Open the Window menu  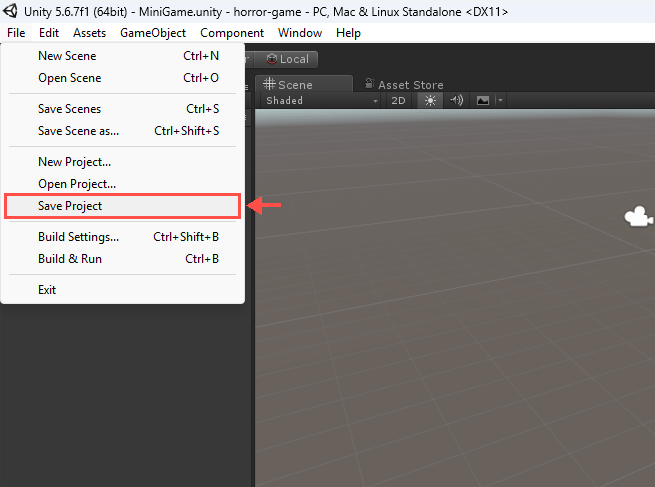coord(300,33)
